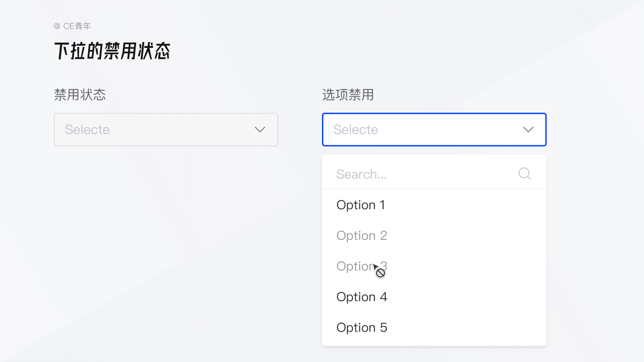Click the digit 5 in Option 5
Viewport: 644px width, 362px height.
383,327
